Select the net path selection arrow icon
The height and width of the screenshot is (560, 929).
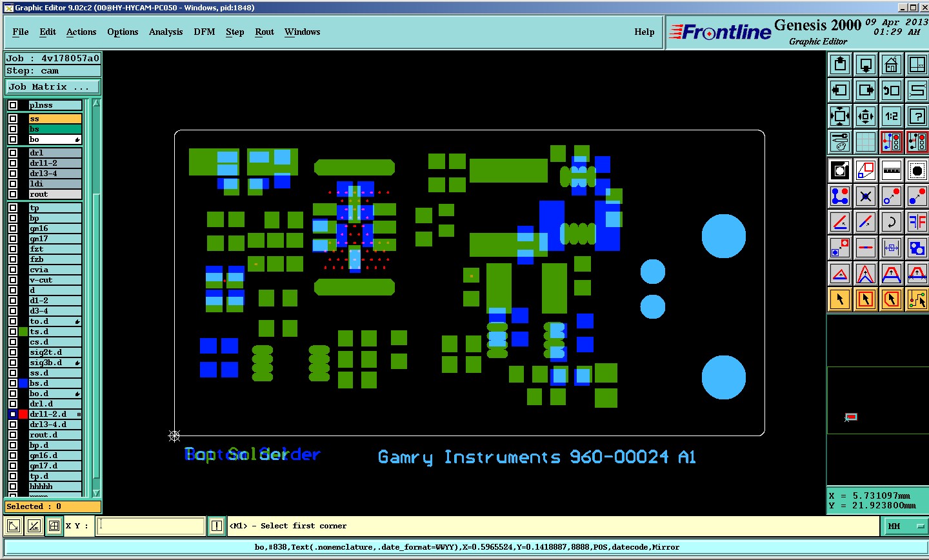(917, 299)
